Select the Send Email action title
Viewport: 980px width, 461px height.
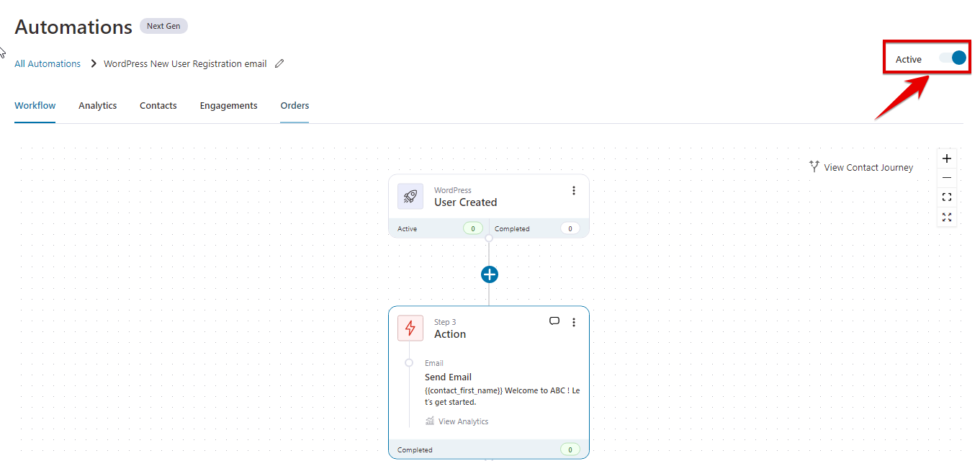pos(448,377)
